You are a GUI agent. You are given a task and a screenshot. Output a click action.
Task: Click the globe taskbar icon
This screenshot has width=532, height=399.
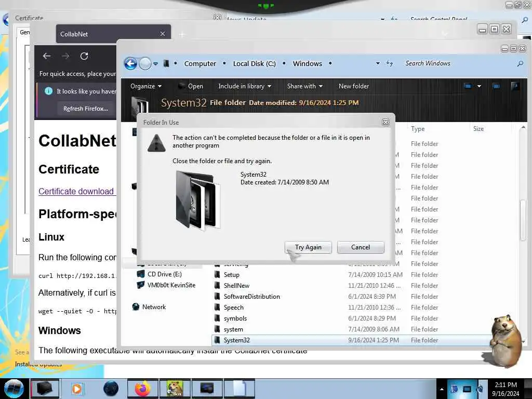pyautogui.click(x=111, y=389)
